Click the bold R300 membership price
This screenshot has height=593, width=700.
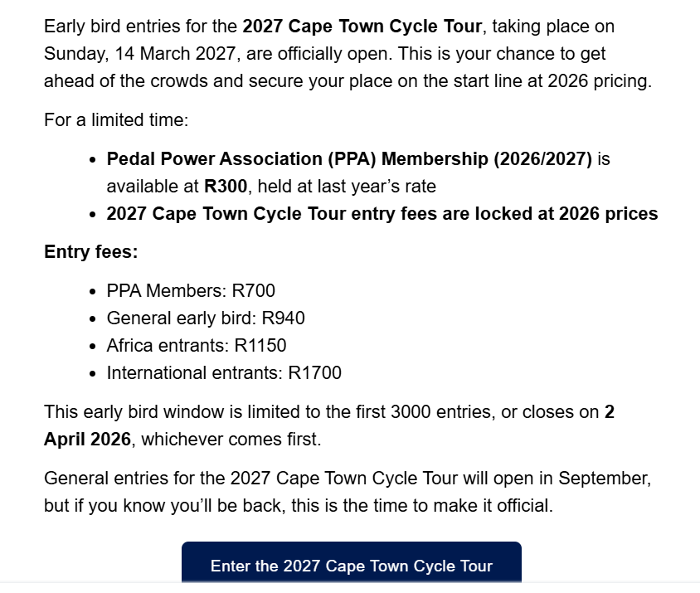point(226,187)
